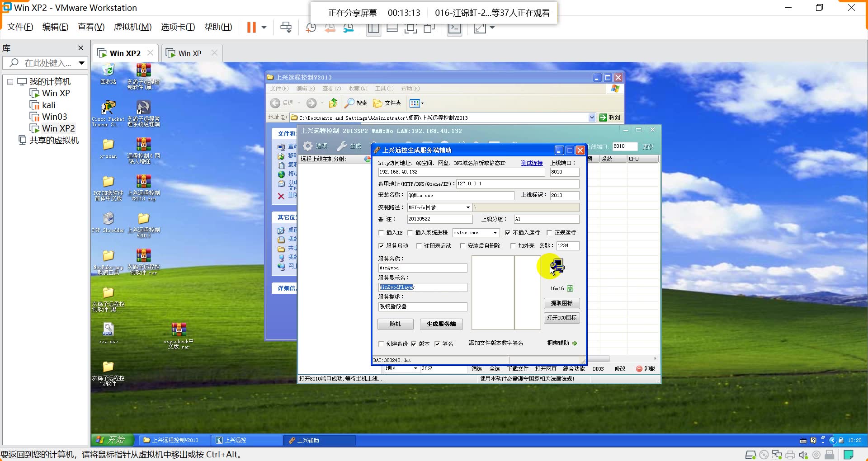Open the VMware 文件(F) menu

20,27
